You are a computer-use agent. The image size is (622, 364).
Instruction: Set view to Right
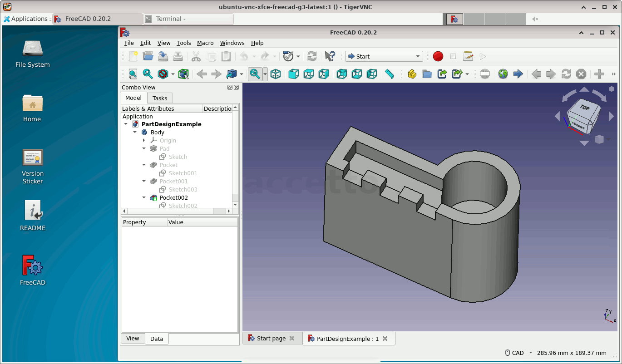(x=324, y=74)
